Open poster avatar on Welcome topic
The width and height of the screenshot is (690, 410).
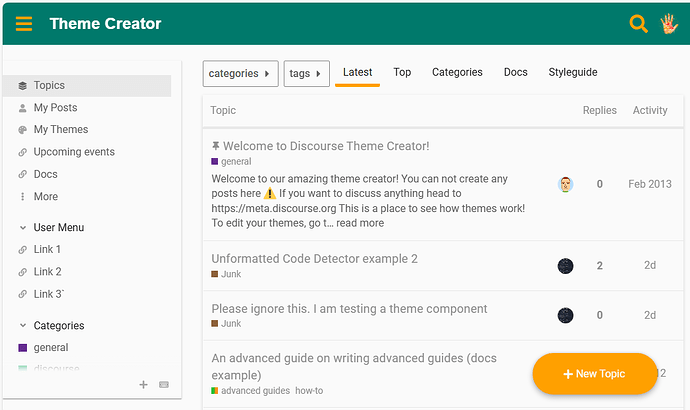pos(565,184)
